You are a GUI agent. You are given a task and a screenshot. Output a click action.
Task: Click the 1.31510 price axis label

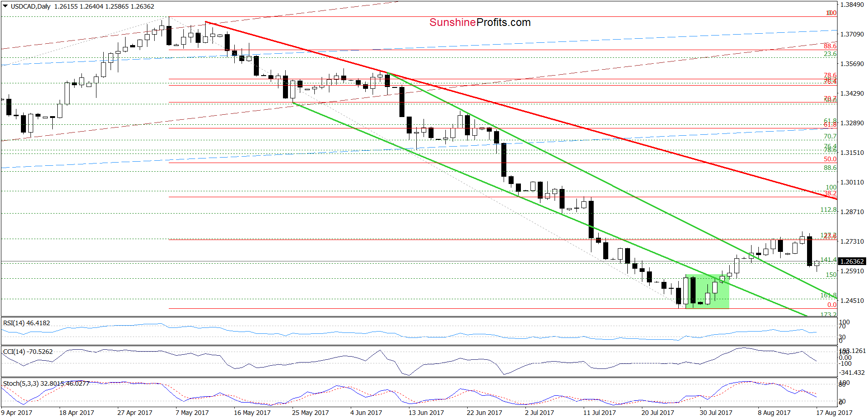(852, 153)
